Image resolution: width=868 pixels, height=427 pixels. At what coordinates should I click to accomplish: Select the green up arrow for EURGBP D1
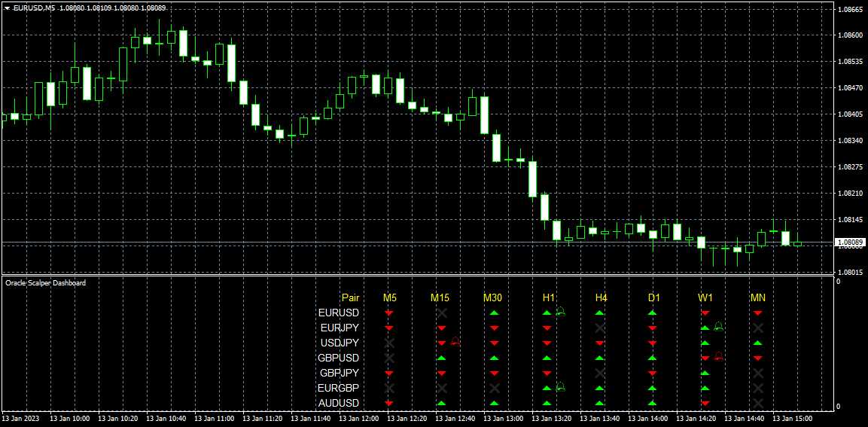tap(652, 388)
